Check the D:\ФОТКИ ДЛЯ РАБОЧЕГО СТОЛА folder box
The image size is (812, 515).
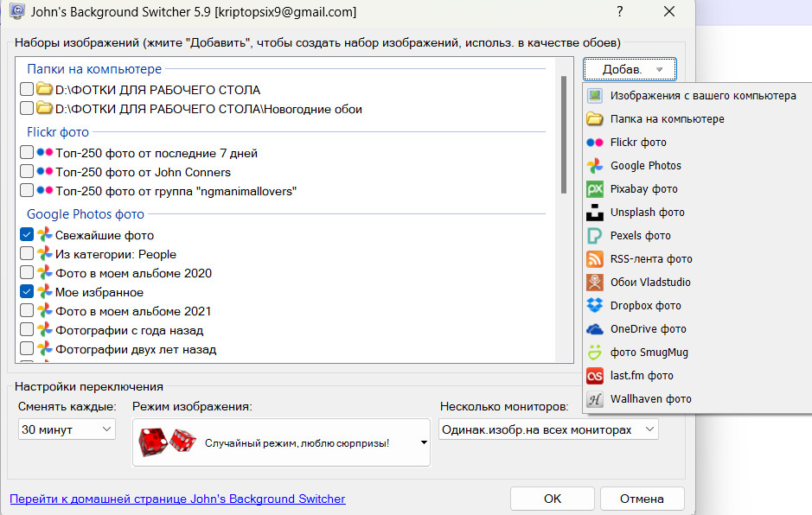pos(27,89)
